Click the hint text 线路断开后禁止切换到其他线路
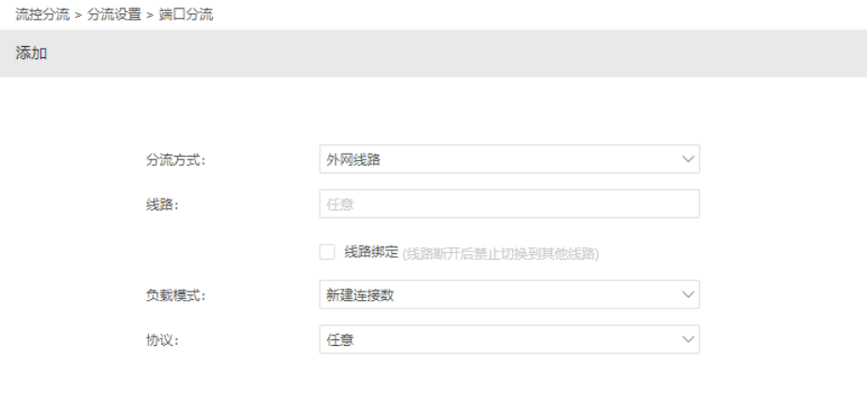 coord(501,254)
